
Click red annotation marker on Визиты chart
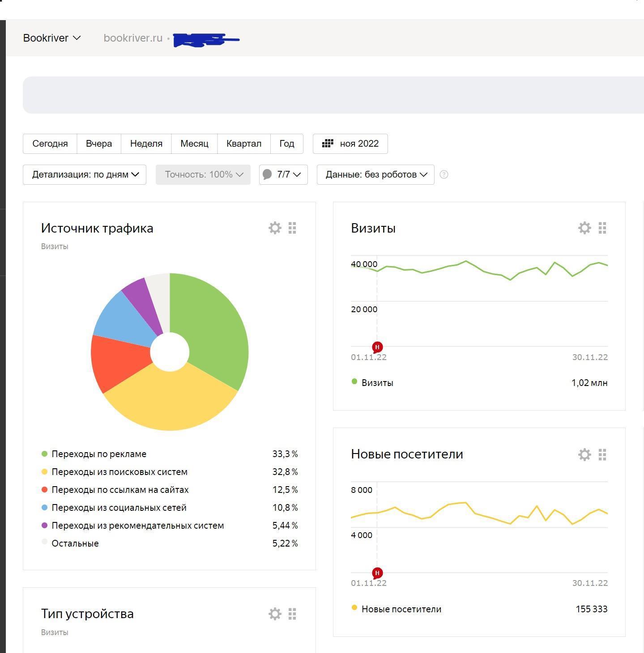[x=377, y=347]
